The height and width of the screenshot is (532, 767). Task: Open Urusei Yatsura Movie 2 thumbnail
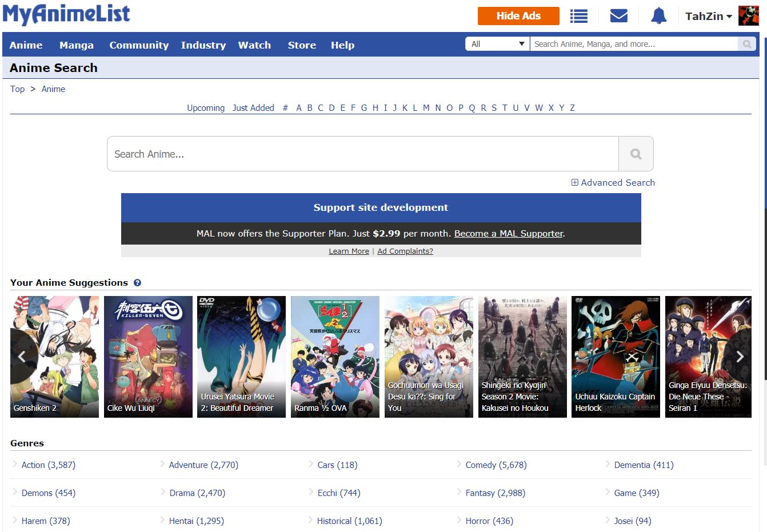pyautogui.click(x=241, y=357)
